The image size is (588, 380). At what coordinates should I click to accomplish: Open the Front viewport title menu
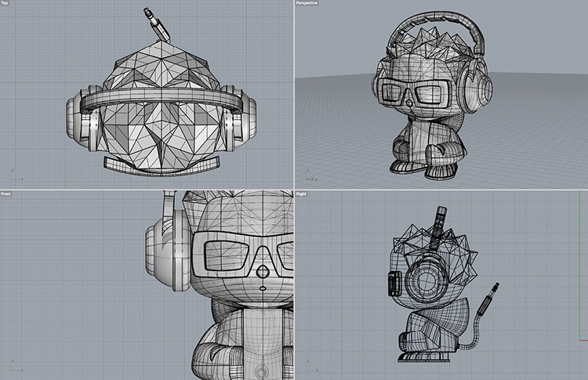[5, 194]
